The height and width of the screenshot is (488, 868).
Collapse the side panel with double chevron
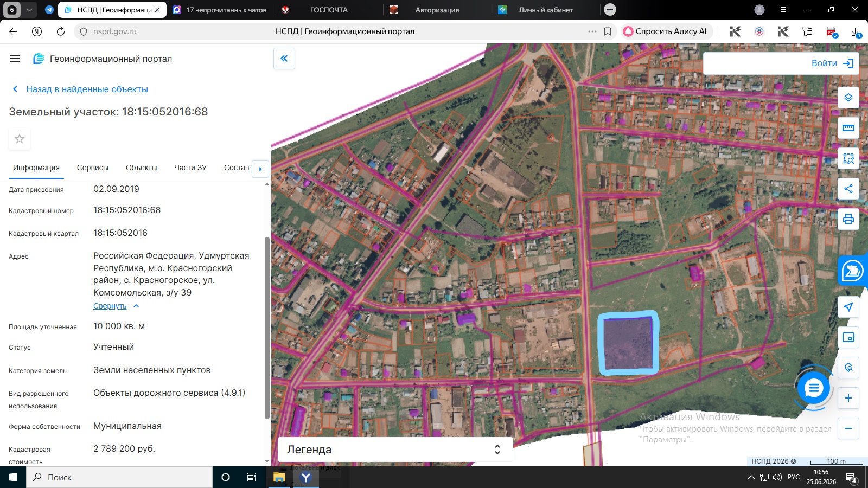284,59
